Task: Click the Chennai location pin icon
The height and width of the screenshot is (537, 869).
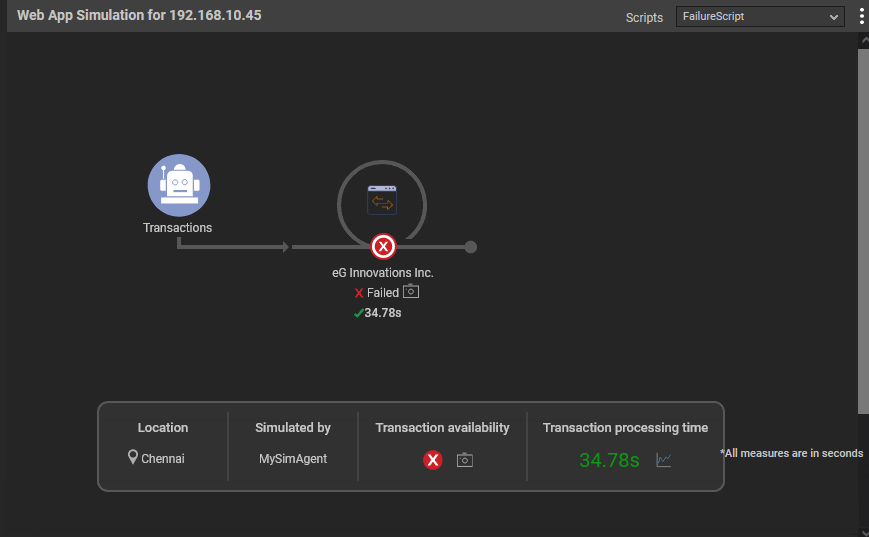Action: [132, 457]
